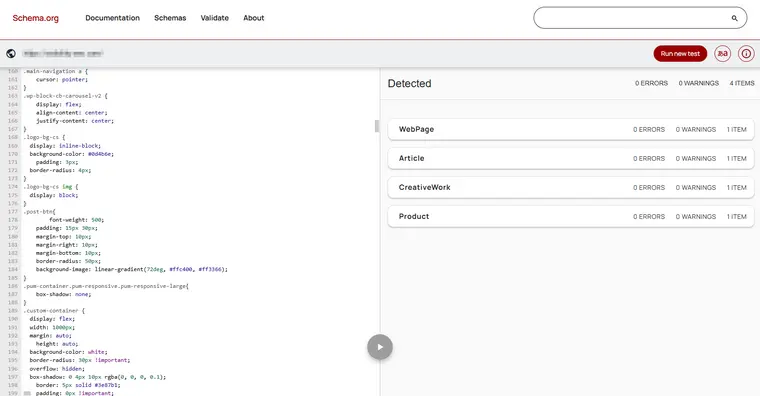Click code line 163 wp-block-cb-carousel-v2
The width and height of the screenshot is (760, 396).
pyautogui.click(x=65, y=96)
